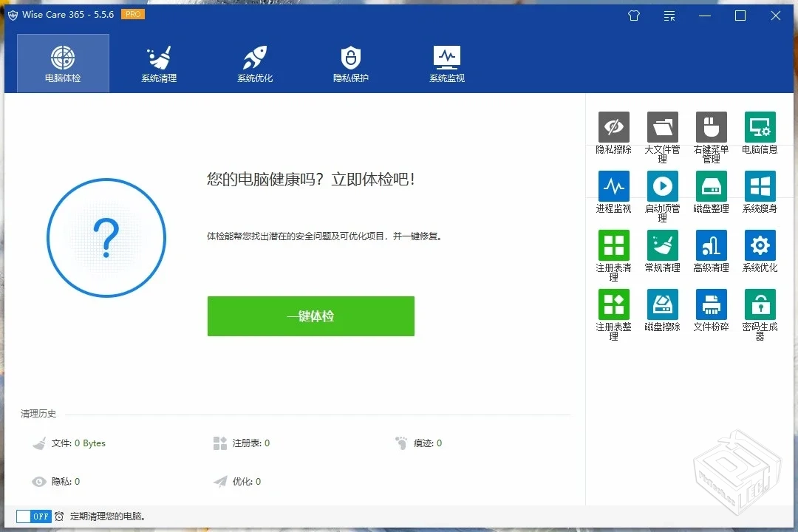Open the 右键菜单管理 context menu manager
Viewport: 798px width, 532px height.
tap(710, 126)
